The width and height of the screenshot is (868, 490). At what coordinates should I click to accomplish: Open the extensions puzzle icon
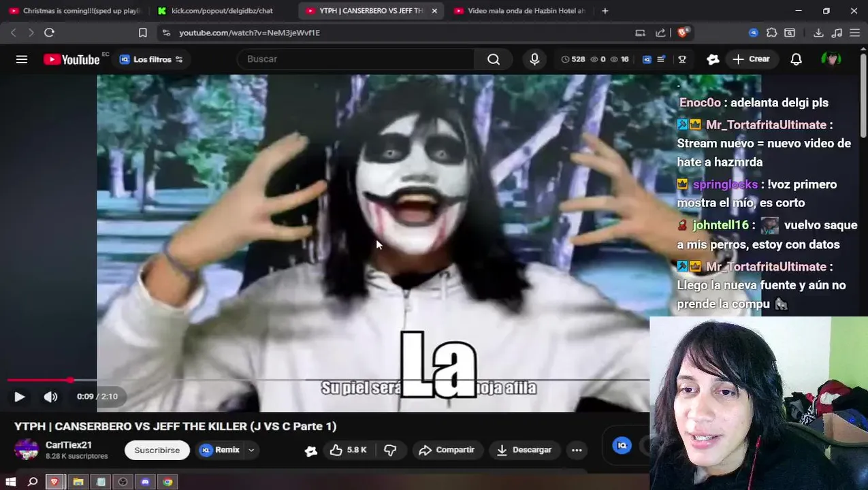point(771,32)
